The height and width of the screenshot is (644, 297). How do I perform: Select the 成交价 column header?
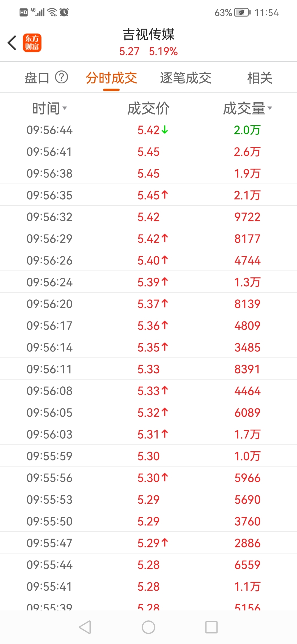point(148,108)
